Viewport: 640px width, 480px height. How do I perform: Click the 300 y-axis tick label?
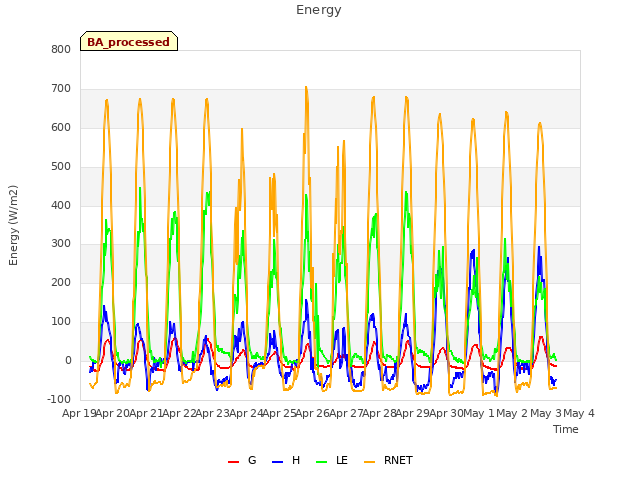[x=61, y=244]
